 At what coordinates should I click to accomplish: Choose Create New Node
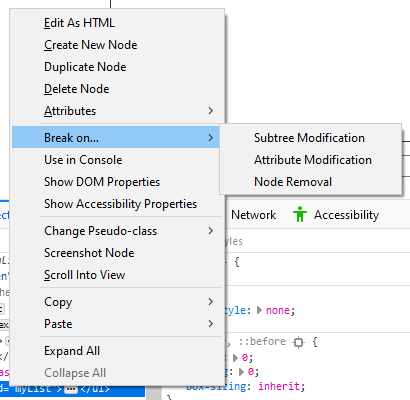click(90, 45)
